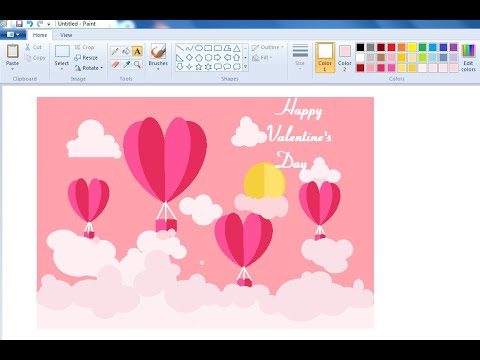Select the Color picker eyedropper tool
The image size is (480, 360).
coord(126,64)
